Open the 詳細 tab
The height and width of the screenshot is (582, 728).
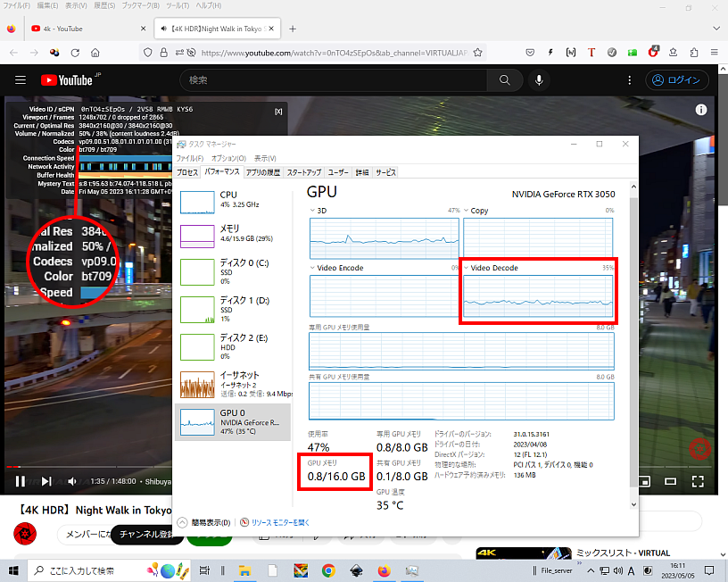tap(362, 172)
